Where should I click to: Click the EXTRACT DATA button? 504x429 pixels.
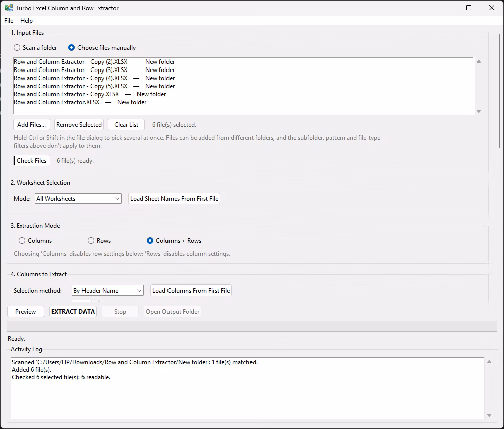(x=73, y=312)
